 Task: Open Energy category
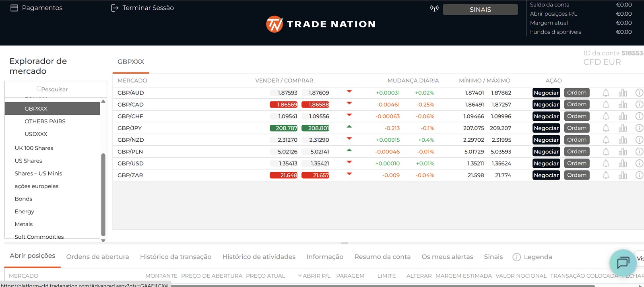pos(24,212)
